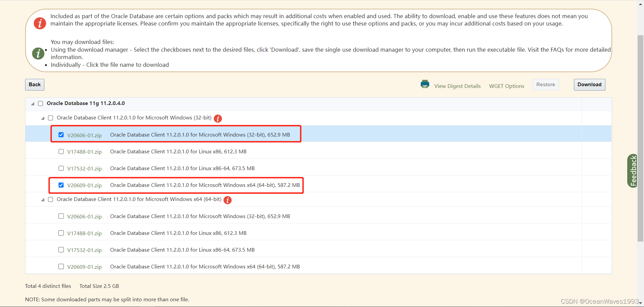This screenshot has width=644, height=307.
Task: Check the unselected V20609-01.zip in the x64 group
Action: pos(61,266)
